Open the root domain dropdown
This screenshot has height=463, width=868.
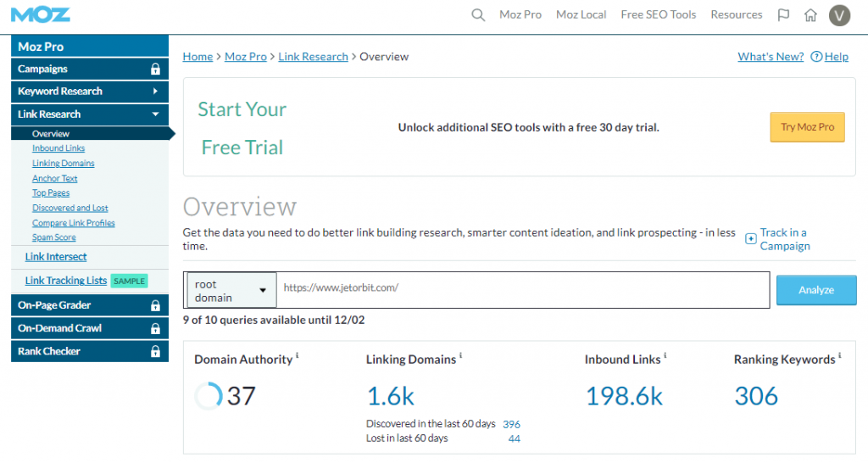click(x=231, y=290)
